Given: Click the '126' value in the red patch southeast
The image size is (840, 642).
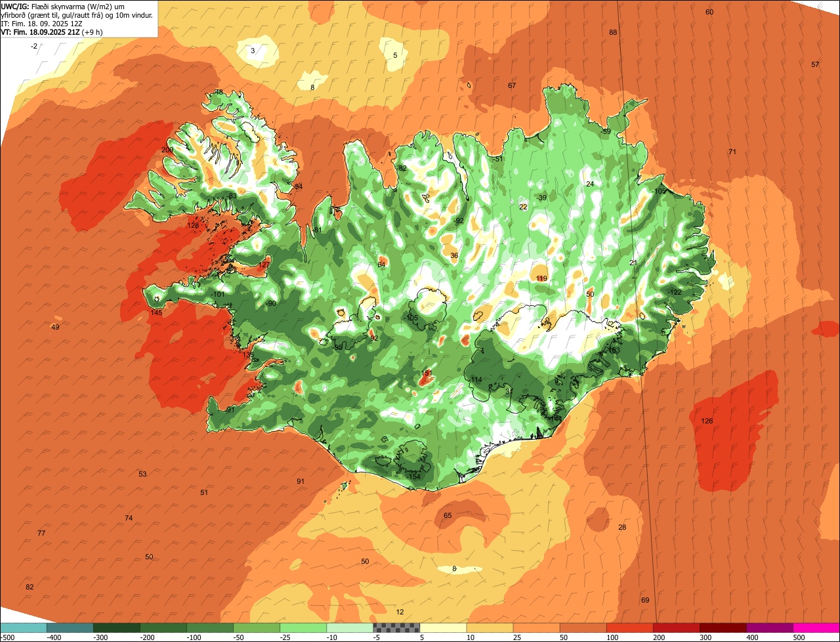Looking at the screenshot, I should [x=707, y=421].
